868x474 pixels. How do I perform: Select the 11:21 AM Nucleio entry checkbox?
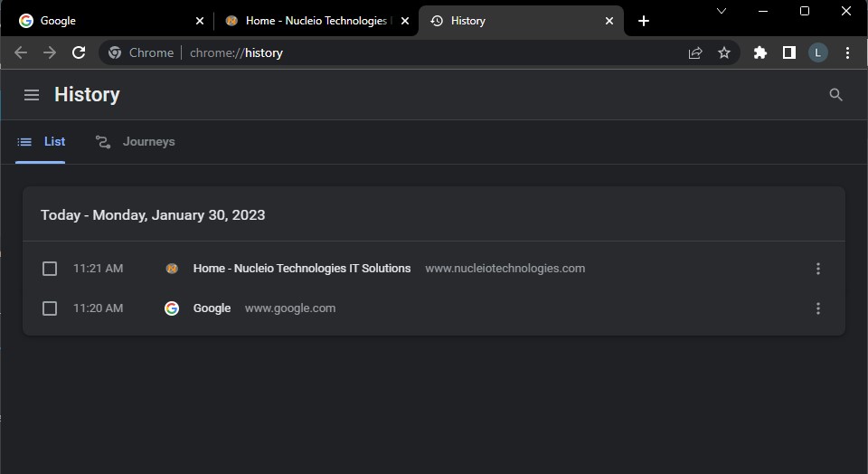coord(50,269)
